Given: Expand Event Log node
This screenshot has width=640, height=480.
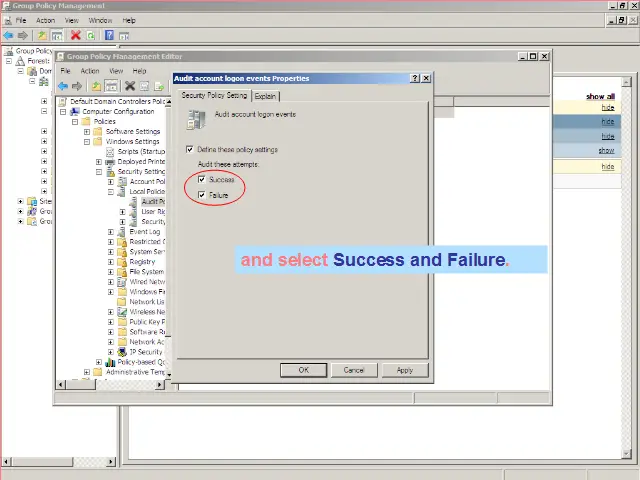Looking at the screenshot, I should click(x=111, y=232).
